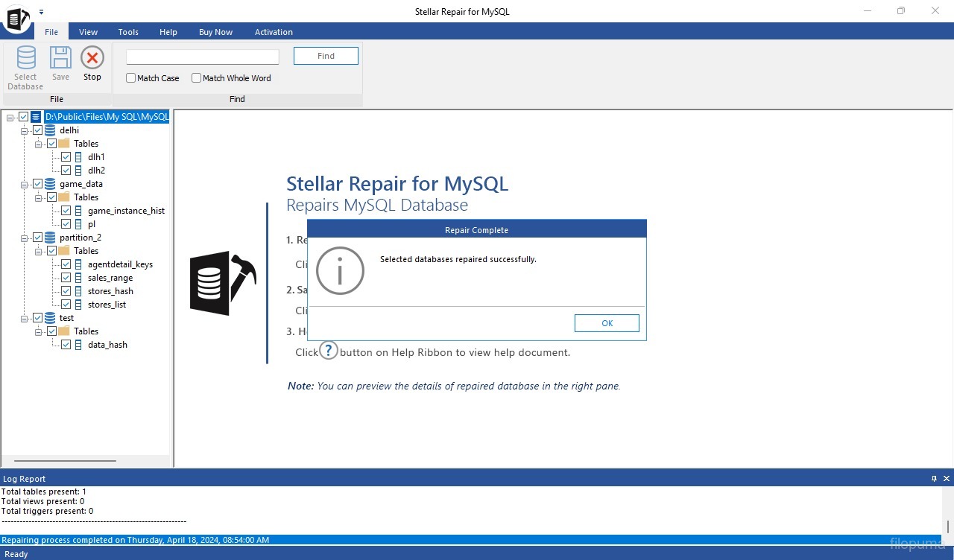Open the Help ribbon tab
954x560 pixels.
click(168, 32)
